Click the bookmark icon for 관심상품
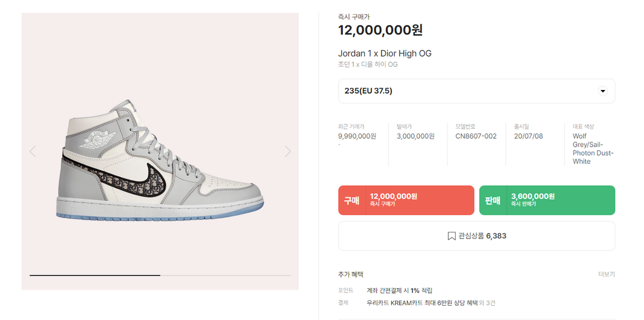Viewport: 644px width, 320px height. (x=451, y=236)
